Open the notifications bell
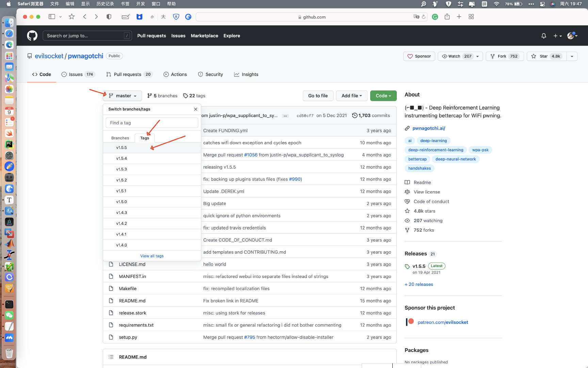The height and width of the screenshot is (368, 588). 544,36
